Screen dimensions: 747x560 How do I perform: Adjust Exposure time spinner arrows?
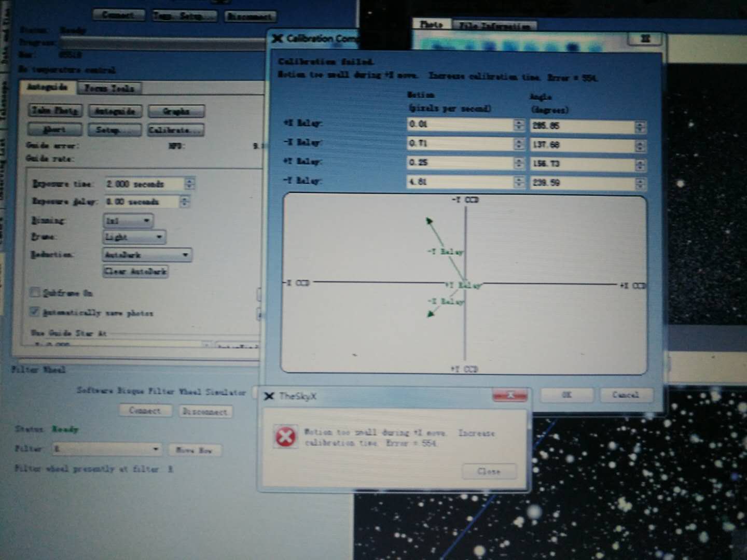[190, 184]
